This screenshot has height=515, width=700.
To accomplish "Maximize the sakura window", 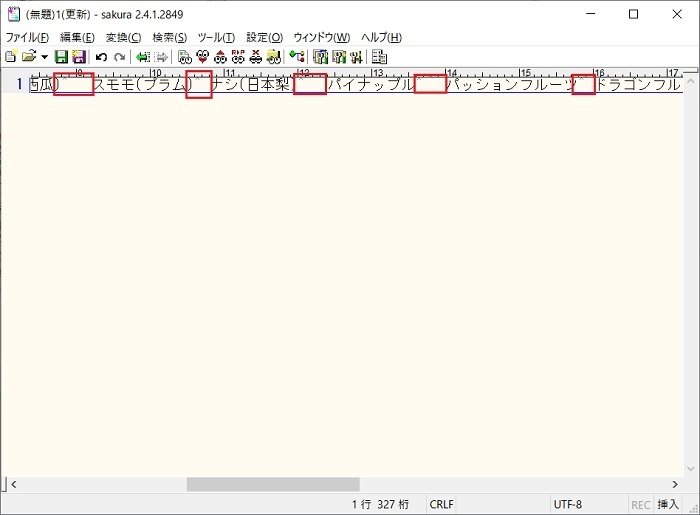I will 633,14.
